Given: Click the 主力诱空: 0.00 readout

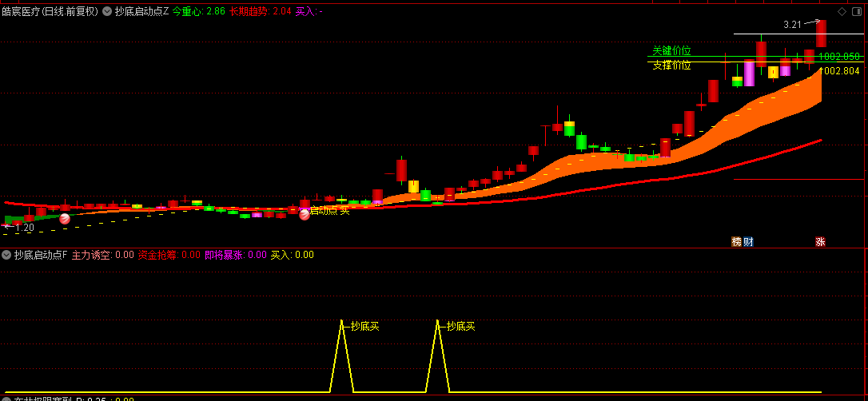Looking at the screenshot, I should 103,255.
